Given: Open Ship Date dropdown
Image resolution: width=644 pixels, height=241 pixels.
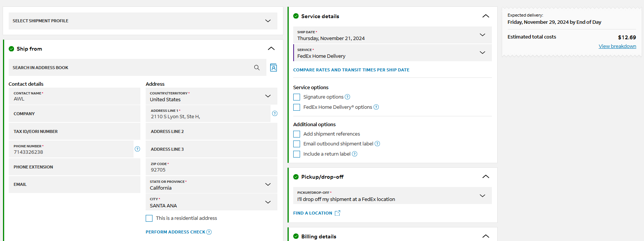Looking at the screenshot, I should click(392, 35).
